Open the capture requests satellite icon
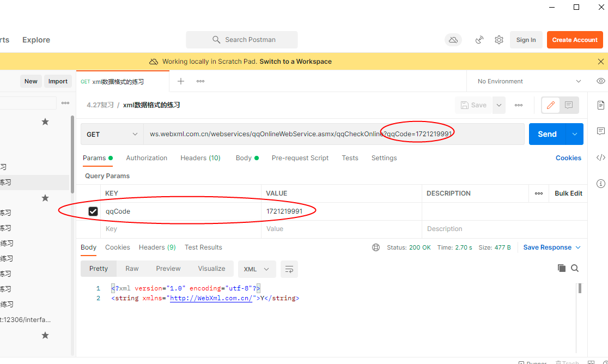Viewport: 608px width, 364px height. point(479,40)
